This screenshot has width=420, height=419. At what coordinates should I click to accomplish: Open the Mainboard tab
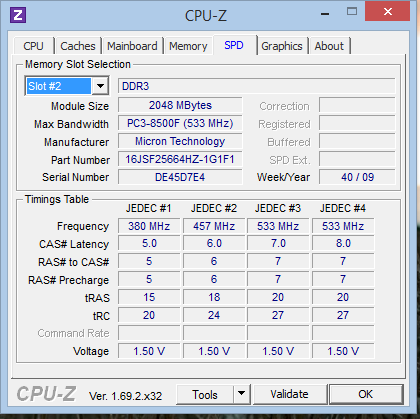(132, 46)
